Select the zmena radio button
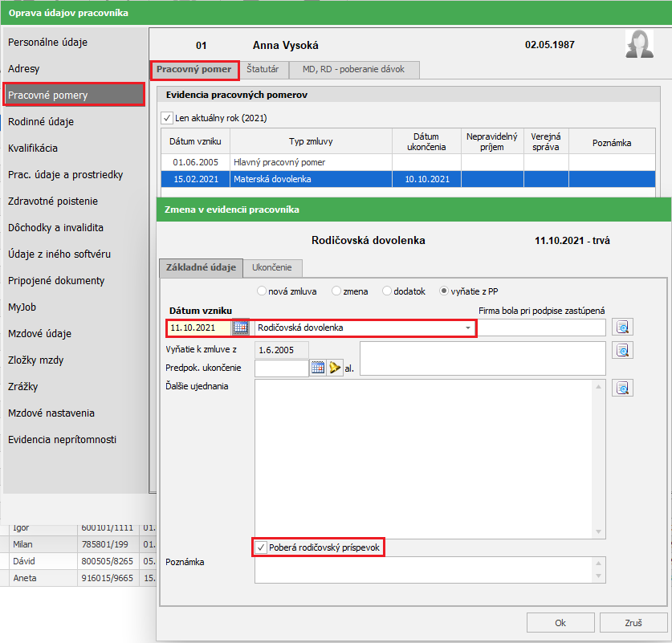 [x=336, y=291]
